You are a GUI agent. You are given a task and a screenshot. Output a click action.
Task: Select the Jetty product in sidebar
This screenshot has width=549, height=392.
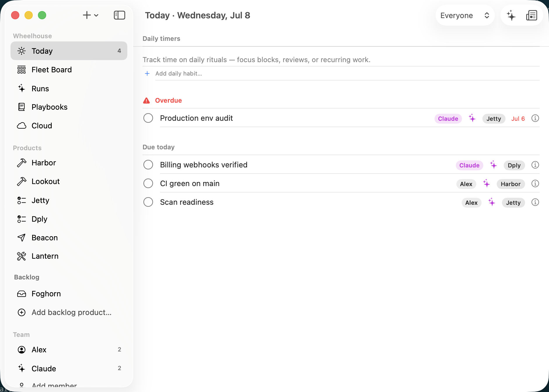(x=69, y=200)
